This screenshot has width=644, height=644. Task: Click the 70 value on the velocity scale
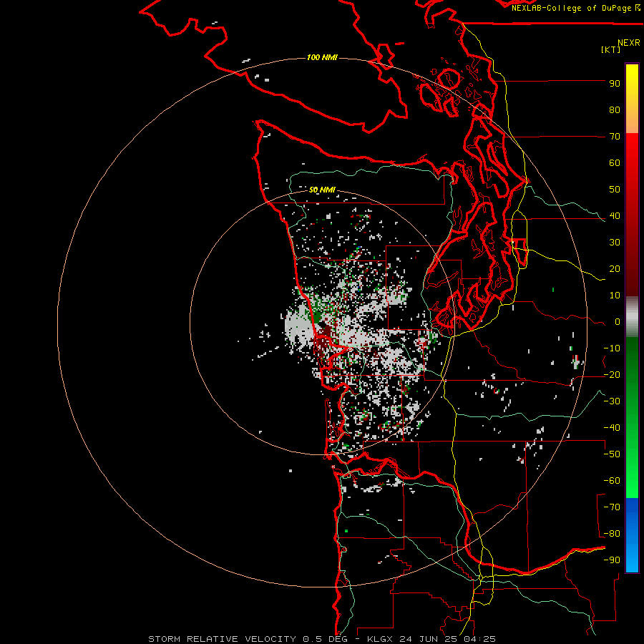click(x=615, y=137)
